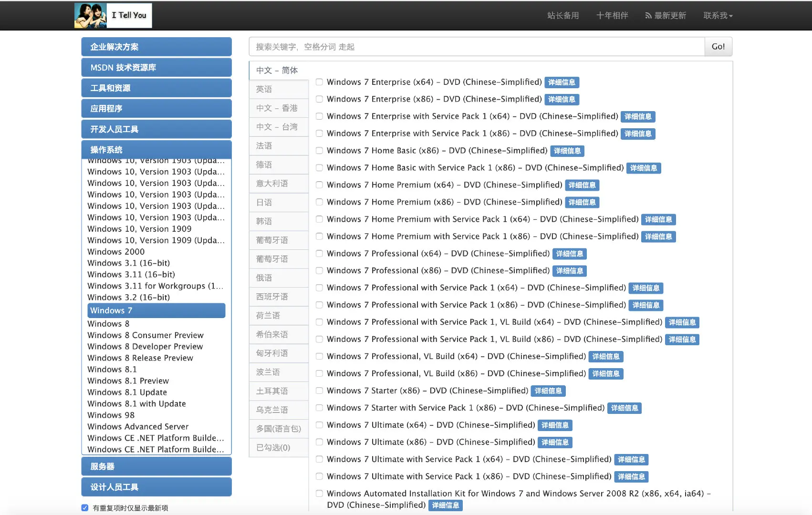Viewport: 812px width, 515px height.
Task: Check Windows 7 Starter (x86) DVD
Action: pos(319,391)
